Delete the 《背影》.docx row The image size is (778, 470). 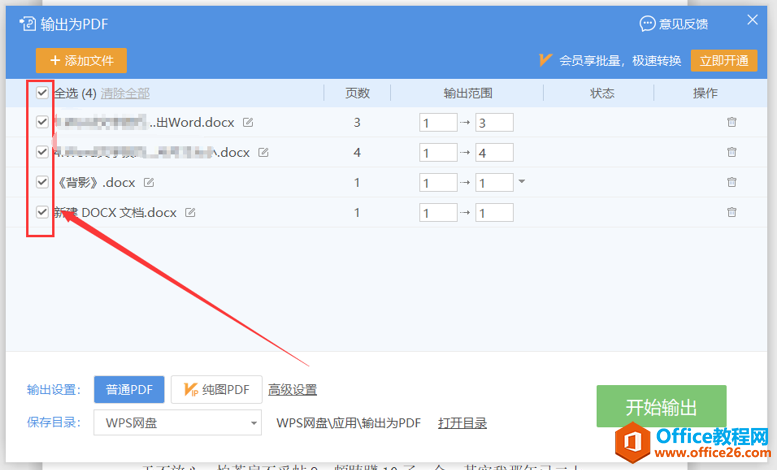tap(731, 182)
